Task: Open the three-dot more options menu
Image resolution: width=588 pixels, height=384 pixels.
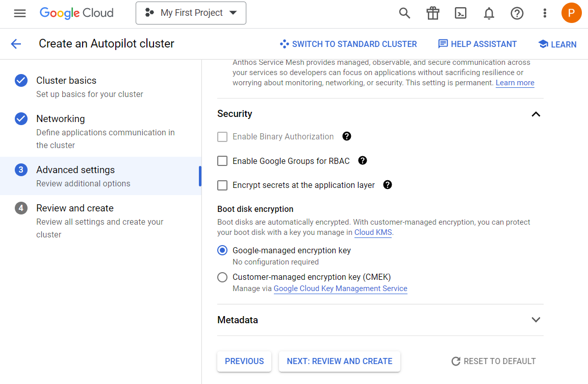Action: point(545,13)
